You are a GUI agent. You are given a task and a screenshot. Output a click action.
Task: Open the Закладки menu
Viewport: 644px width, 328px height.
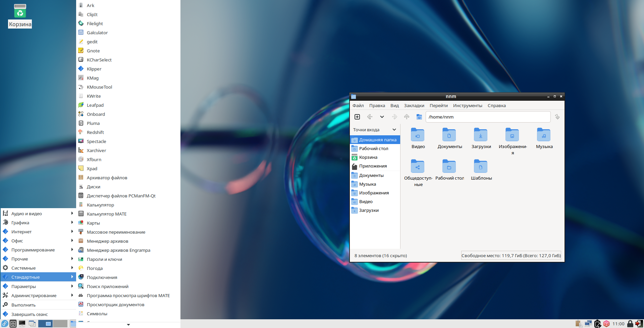pyautogui.click(x=414, y=105)
